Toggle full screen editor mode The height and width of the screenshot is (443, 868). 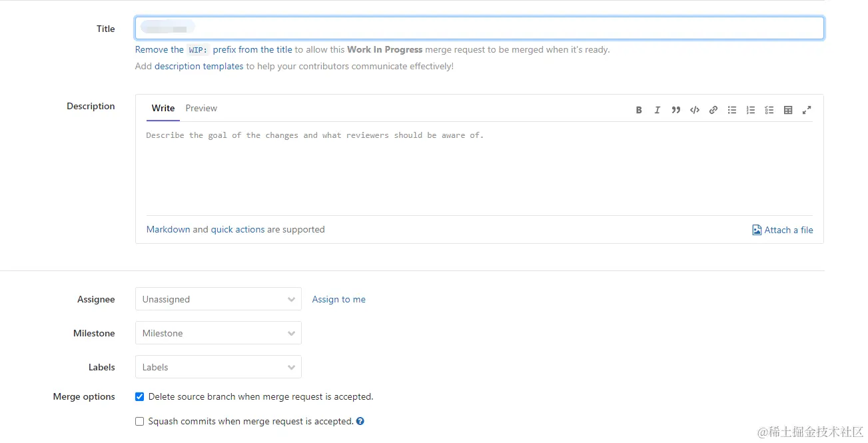pos(806,110)
